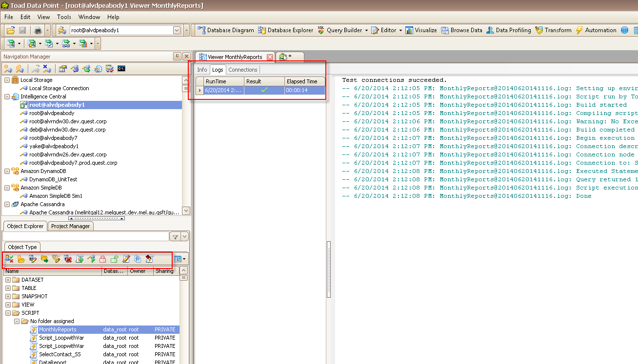Image resolution: width=638 pixels, height=364 pixels.
Task: Click the new connection icon in Navigation Manager
Action: tap(8, 69)
